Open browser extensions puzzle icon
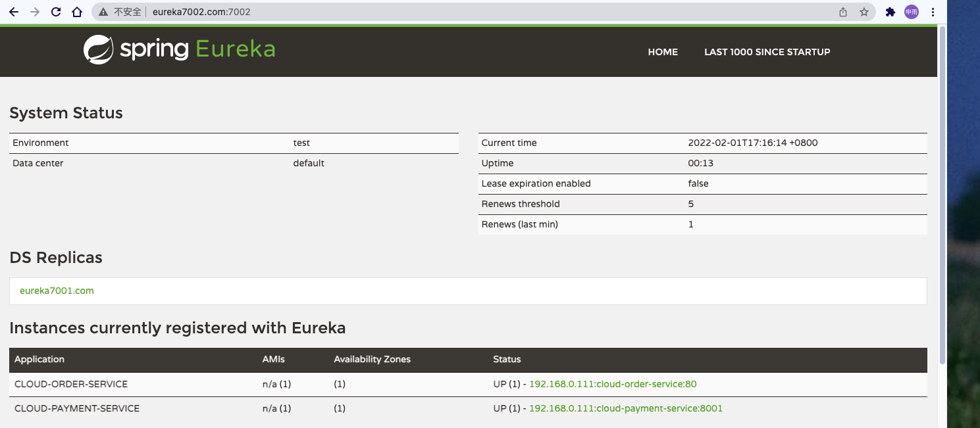Image resolution: width=980 pixels, height=428 pixels. (x=890, y=12)
